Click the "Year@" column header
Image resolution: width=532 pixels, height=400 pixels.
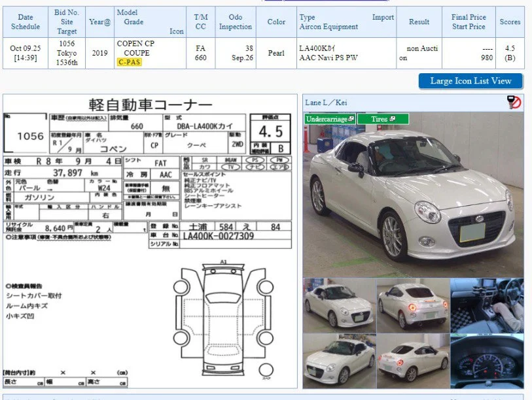(99, 22)
